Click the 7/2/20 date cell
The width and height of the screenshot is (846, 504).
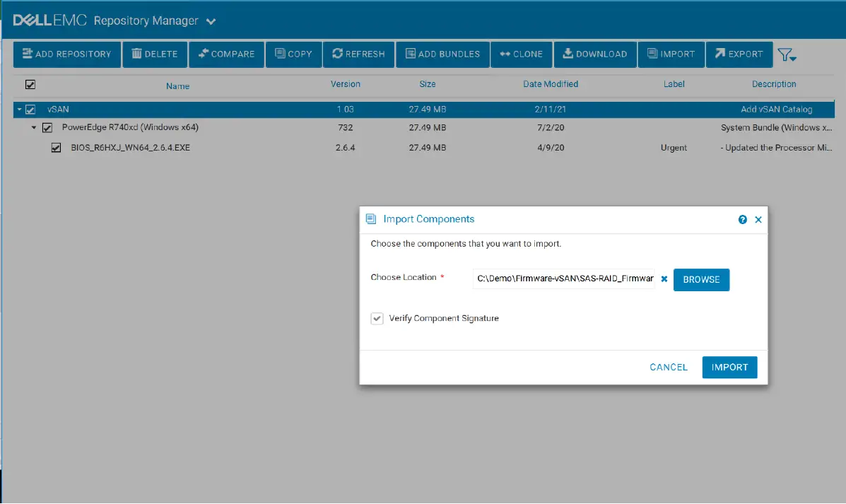(x=551, y=128)
